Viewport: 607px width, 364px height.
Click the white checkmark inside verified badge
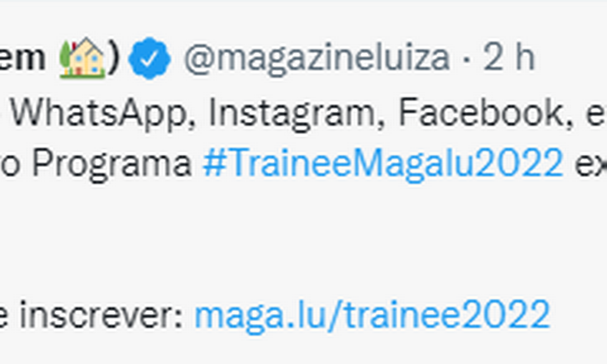(x=149, y=58)
